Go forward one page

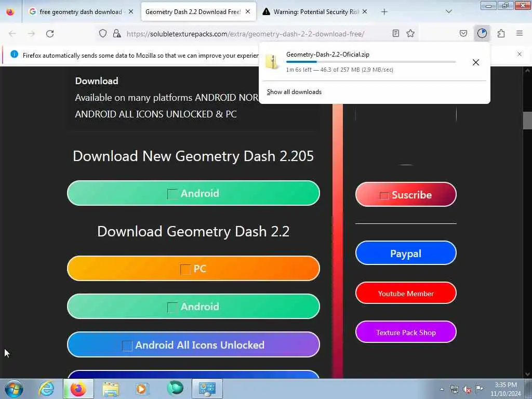[31, 34]
